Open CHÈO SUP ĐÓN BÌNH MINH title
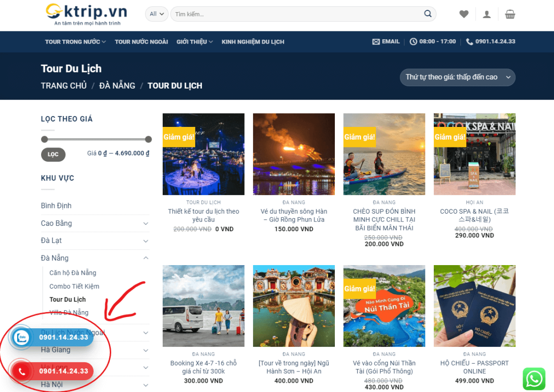Image resolution: width=554 pixels, height=392 pixels. [384, 220]
